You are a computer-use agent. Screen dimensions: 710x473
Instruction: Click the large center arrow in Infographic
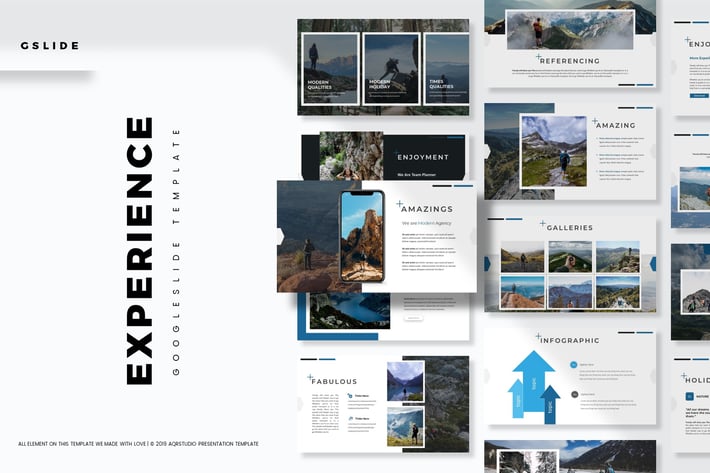point(534,380)
